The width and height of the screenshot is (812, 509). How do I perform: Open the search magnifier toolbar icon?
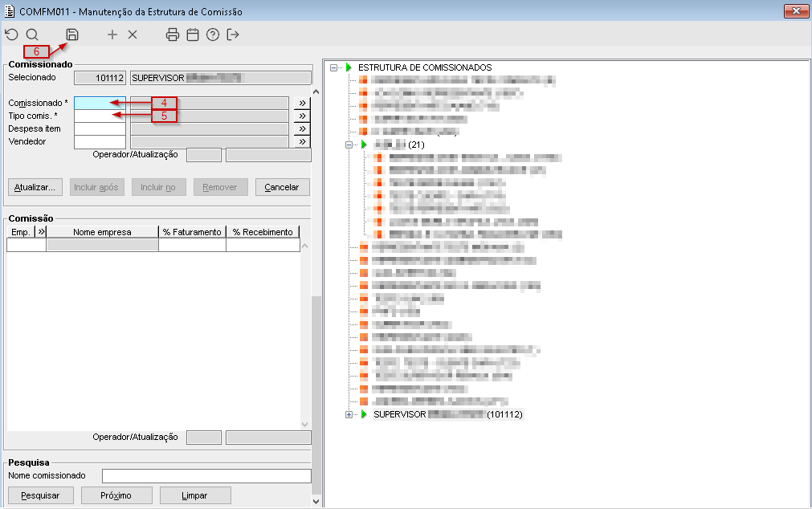32,35
